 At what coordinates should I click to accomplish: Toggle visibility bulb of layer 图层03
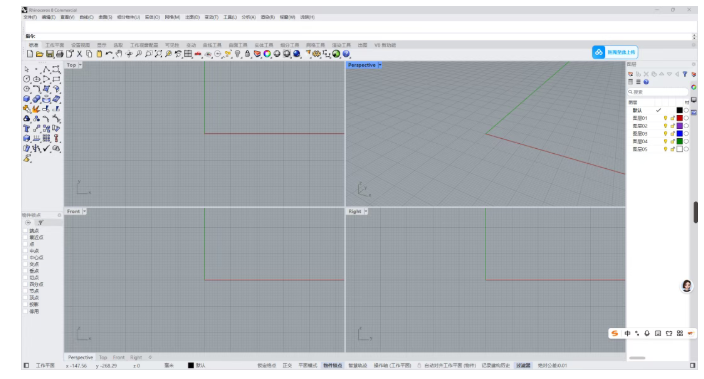click(x=665, y=133)
